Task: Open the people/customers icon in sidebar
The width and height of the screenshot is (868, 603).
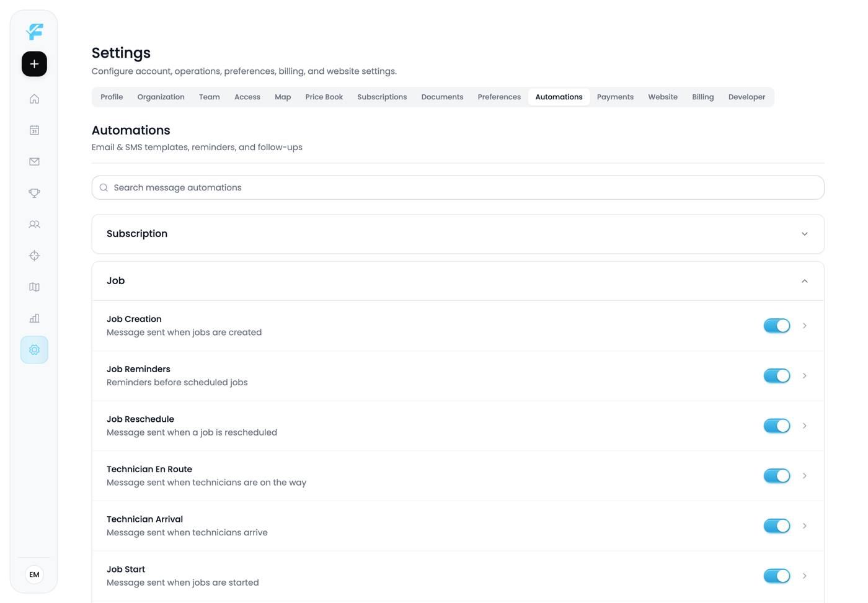Action: click(34, 224)
